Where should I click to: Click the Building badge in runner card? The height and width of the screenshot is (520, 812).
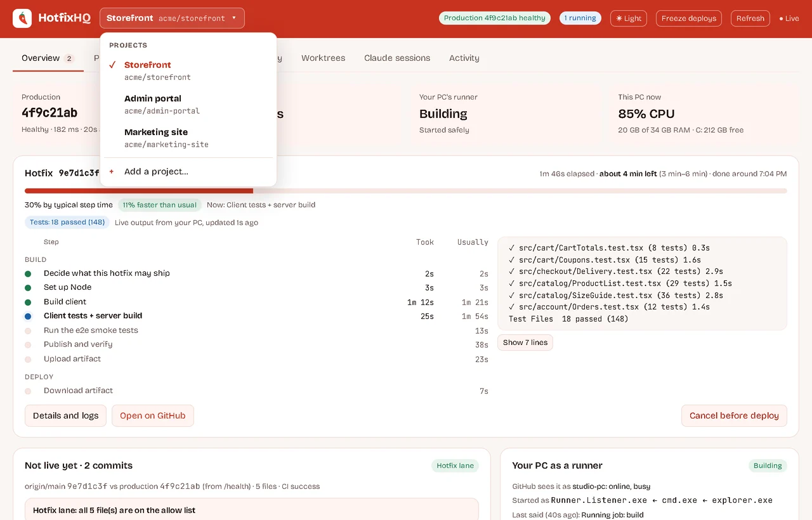(768, 465)
